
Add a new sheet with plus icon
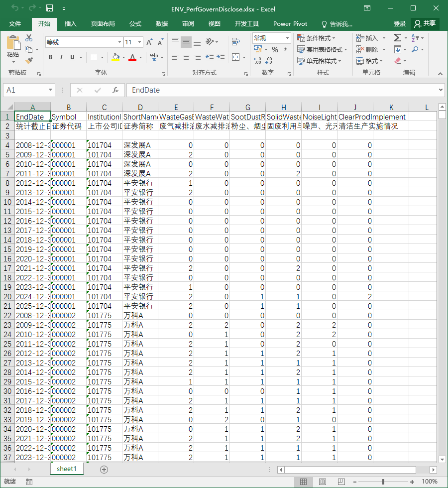click(x=104, y=469)
